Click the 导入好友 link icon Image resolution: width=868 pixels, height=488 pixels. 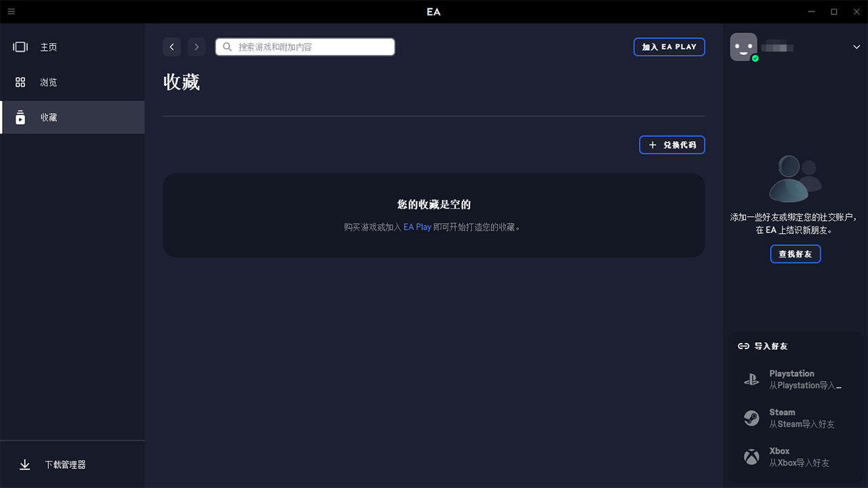[743, 346]
